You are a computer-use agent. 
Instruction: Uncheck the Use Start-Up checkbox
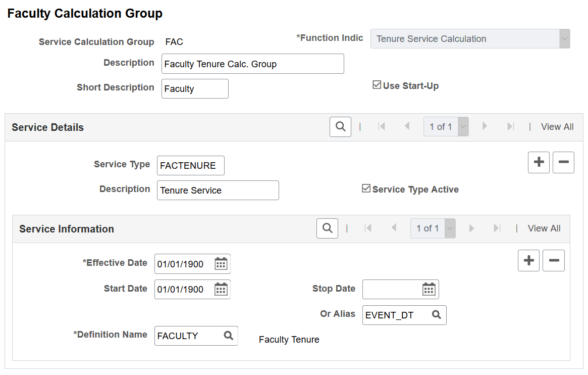[377, 85]
